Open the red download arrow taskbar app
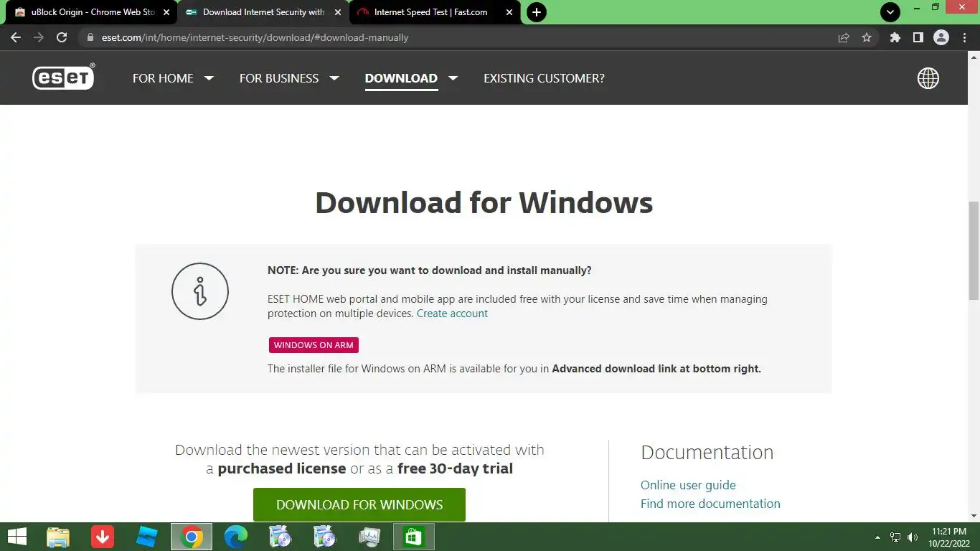The image size is (980, 551). pos(103,537)
